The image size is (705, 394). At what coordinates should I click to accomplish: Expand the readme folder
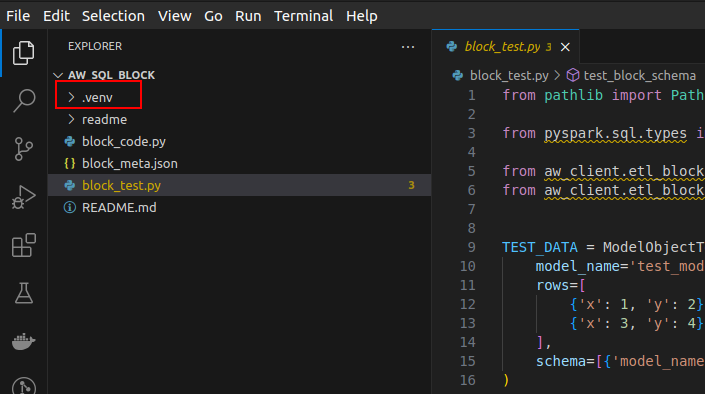pyautogui.click(x=71, y=119)
